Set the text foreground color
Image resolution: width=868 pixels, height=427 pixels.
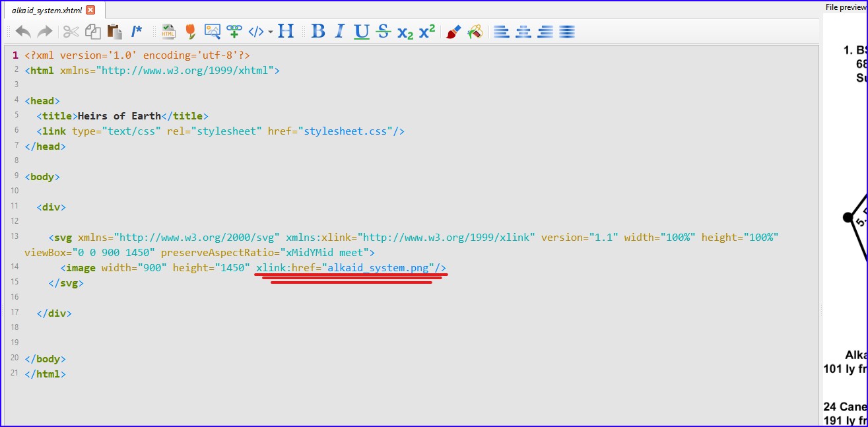[x=453, y=31]
